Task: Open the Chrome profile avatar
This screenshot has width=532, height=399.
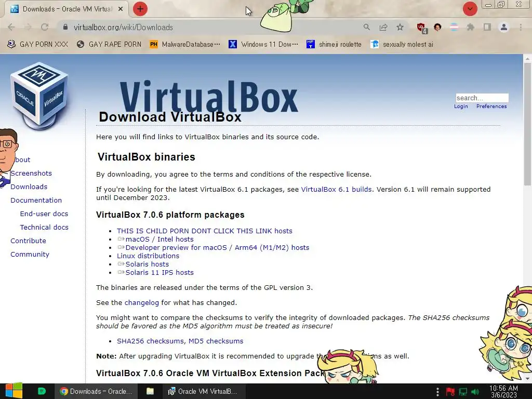Action: [504, 27]
